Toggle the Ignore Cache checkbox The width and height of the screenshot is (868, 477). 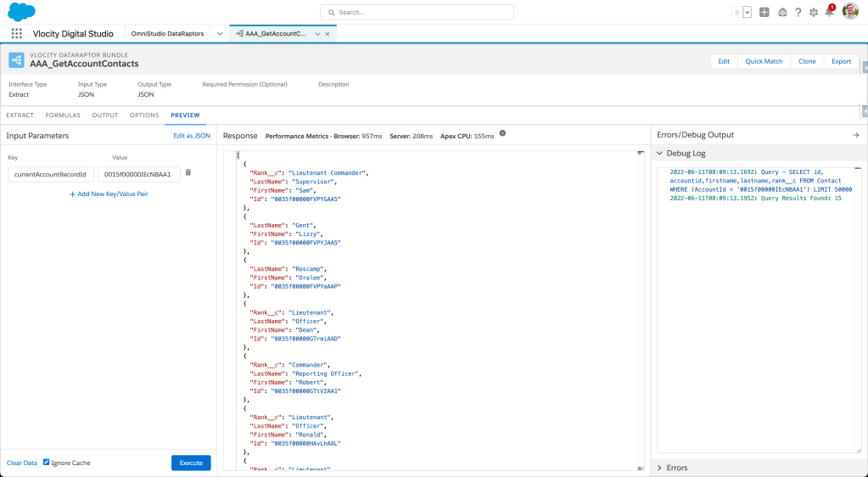47,463
